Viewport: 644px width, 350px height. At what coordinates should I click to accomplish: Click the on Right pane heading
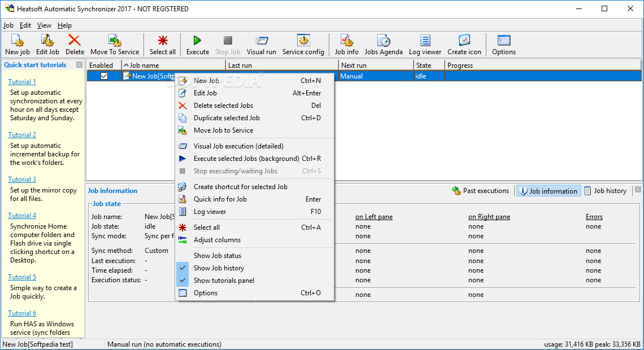coord(489,217)
